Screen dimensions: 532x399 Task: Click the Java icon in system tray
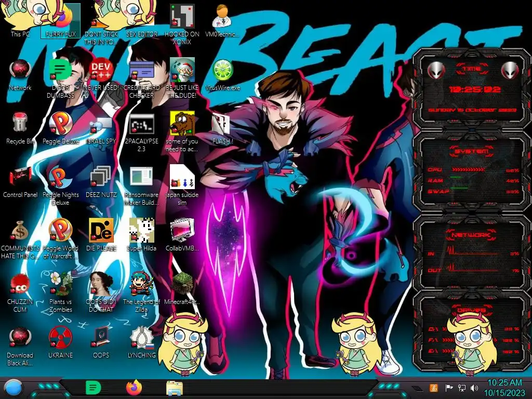click(x=434, y=388)
